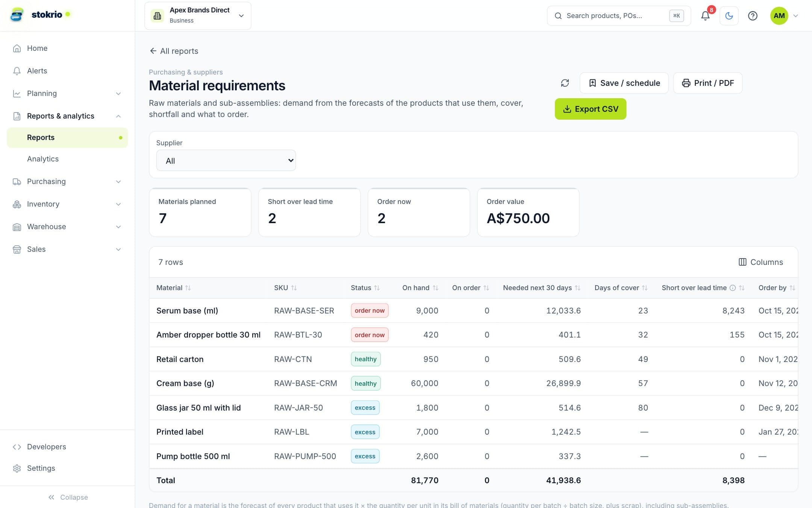Expand the Planning sidebar section
The image size is (812, 508).
click(118, 93)
